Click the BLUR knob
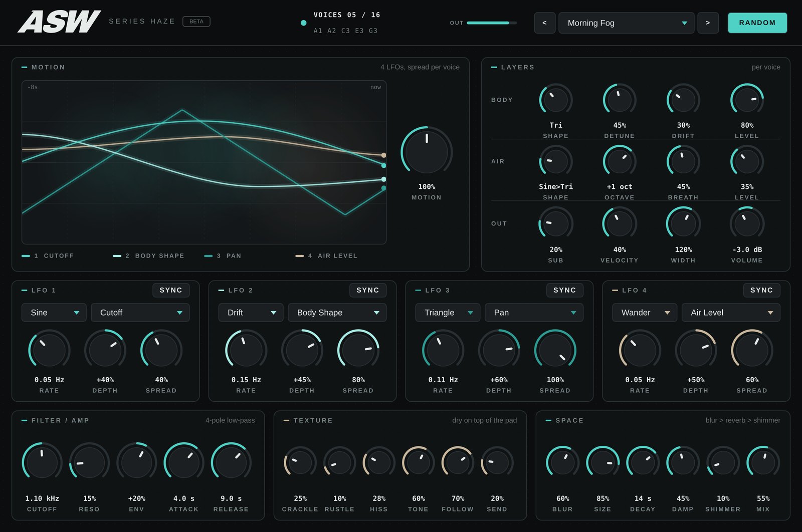The image size is (802, 532). click(562, 463)
